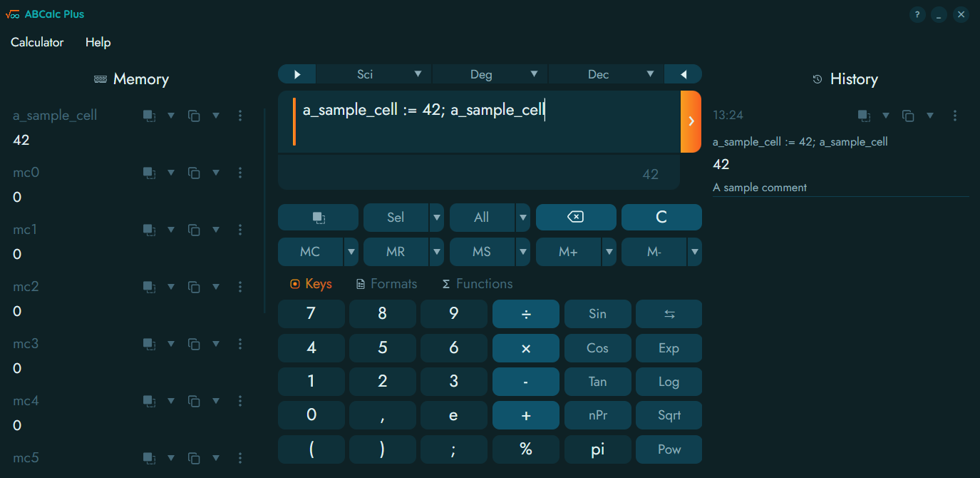
Task: Open three-dot menu for mc2 memory cell
Action: pyautogui.click(x=240, y=287)
